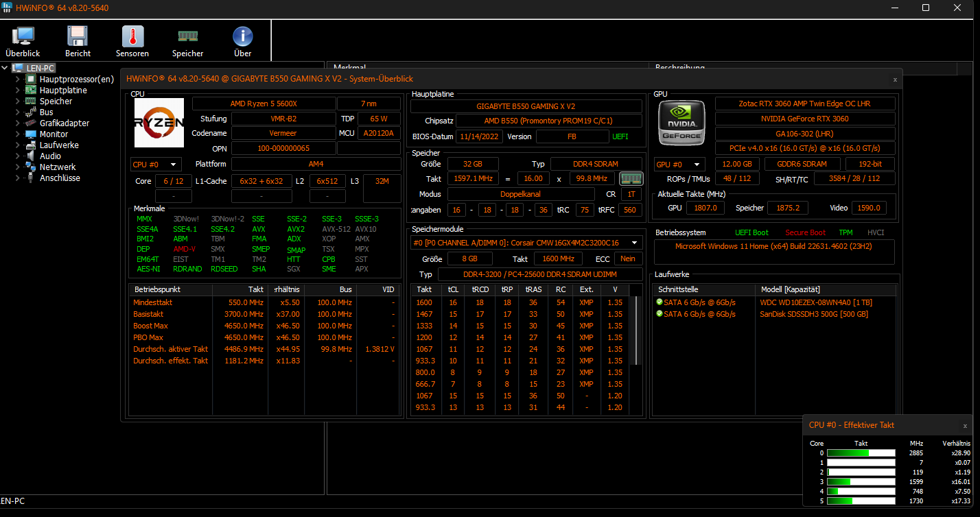Click the Zotac RTX 3060 name field
980x517 pixels.
click(x=805, y=104)
